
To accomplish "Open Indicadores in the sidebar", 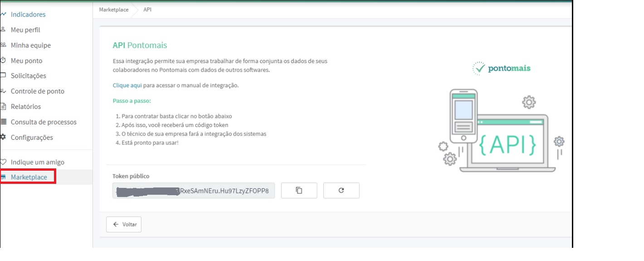I will click(x=28, y=15).
